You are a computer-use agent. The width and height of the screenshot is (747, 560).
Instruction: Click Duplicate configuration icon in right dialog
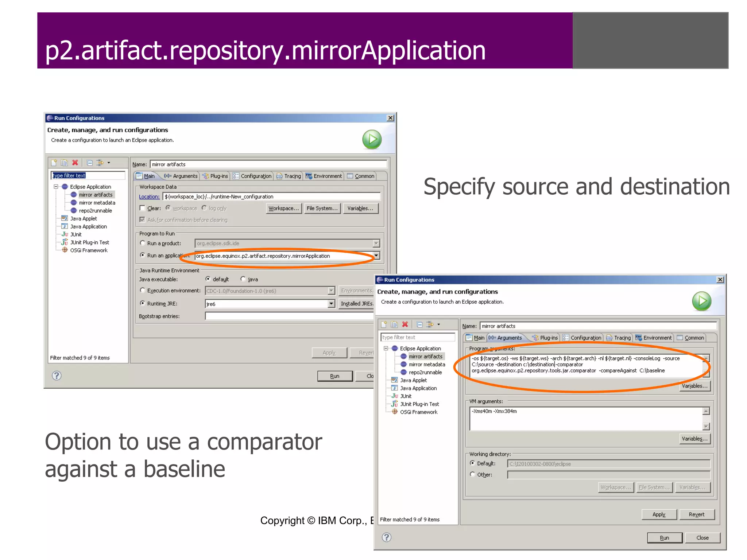tap(394, 324)
